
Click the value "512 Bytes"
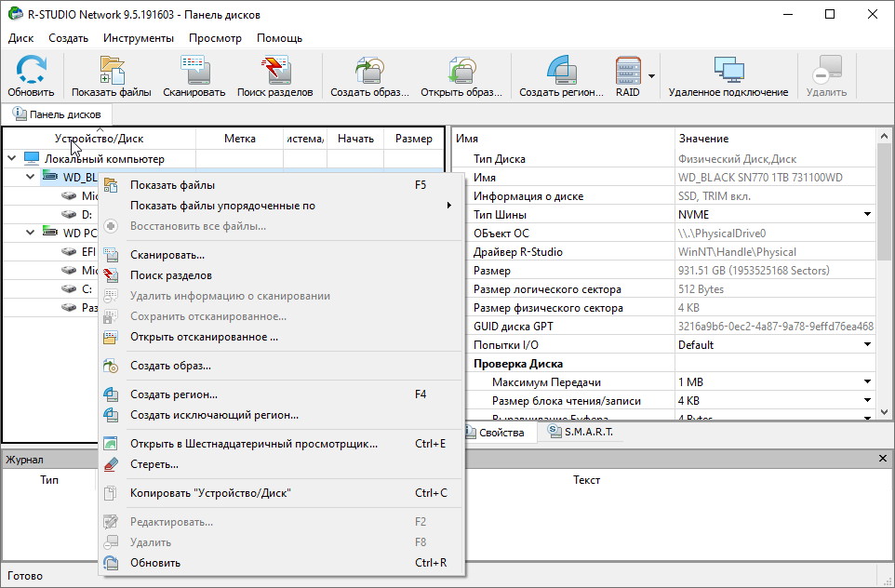[x=701, y=289]
